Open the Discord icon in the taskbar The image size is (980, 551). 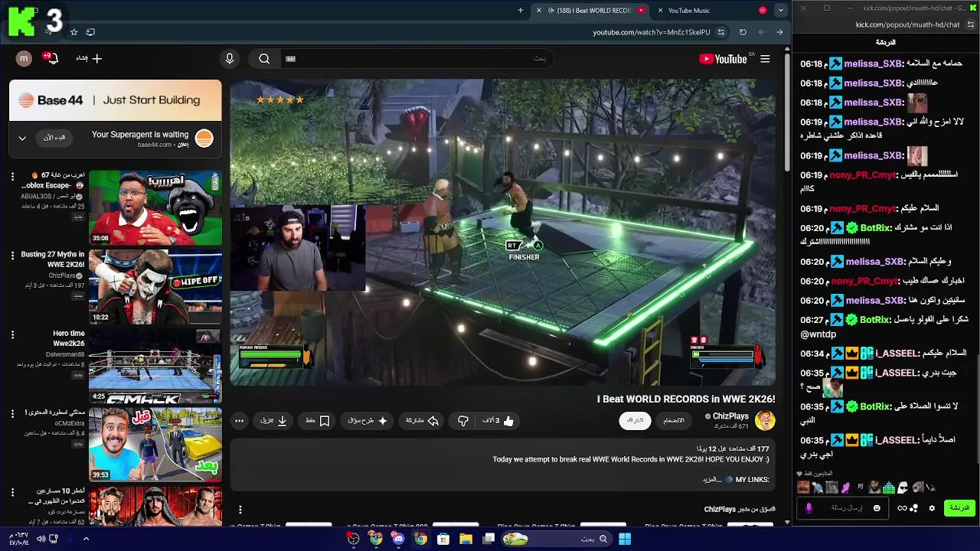(x=398, y=539)
